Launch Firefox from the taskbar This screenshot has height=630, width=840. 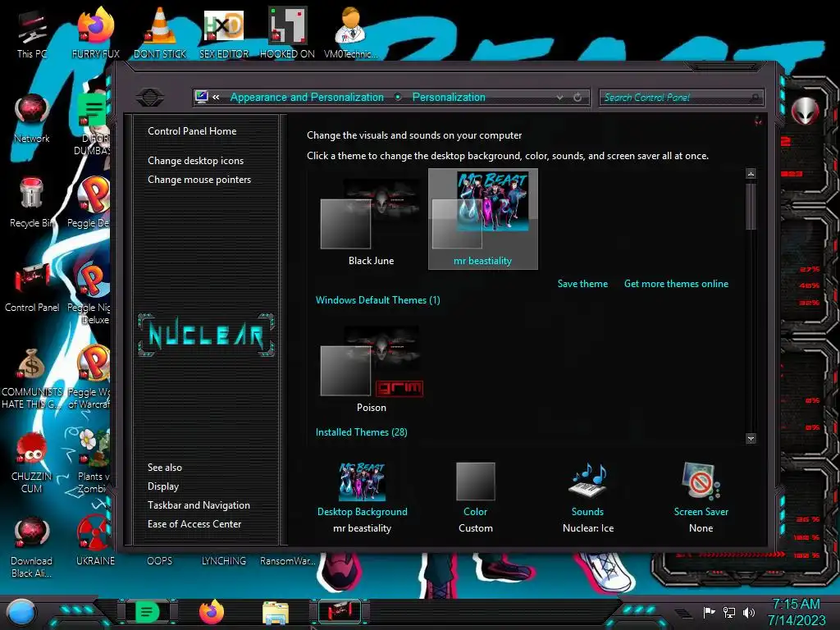pyautogui.click(x=211, y=612)
